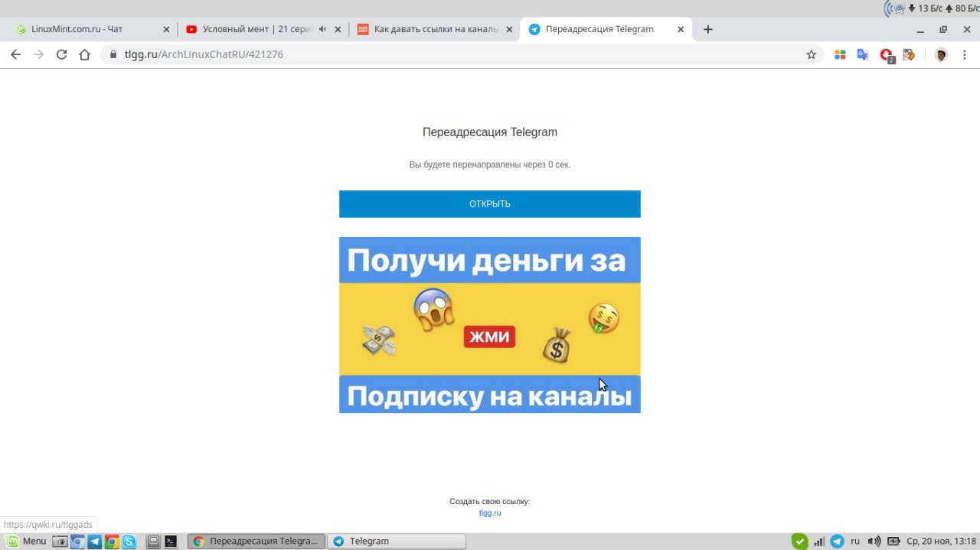View site info via padlock icon

(113, 54)
